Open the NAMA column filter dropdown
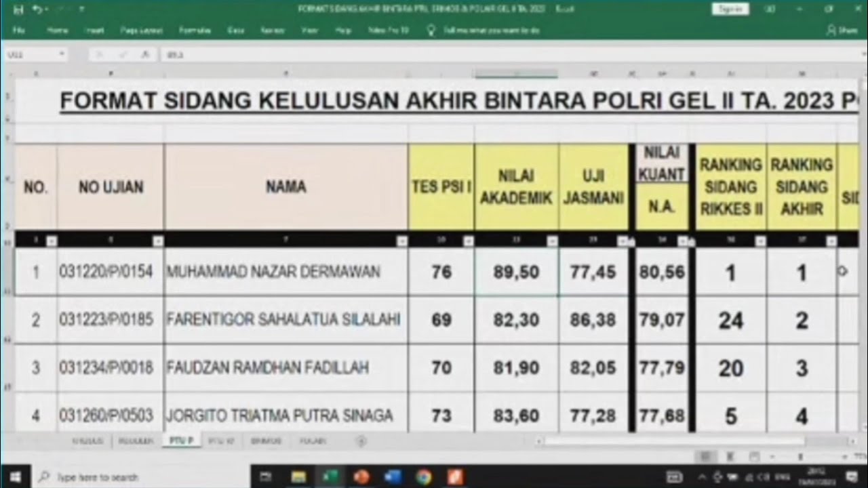The width and height of the screenshot is (868, 488). pos(401,240)
